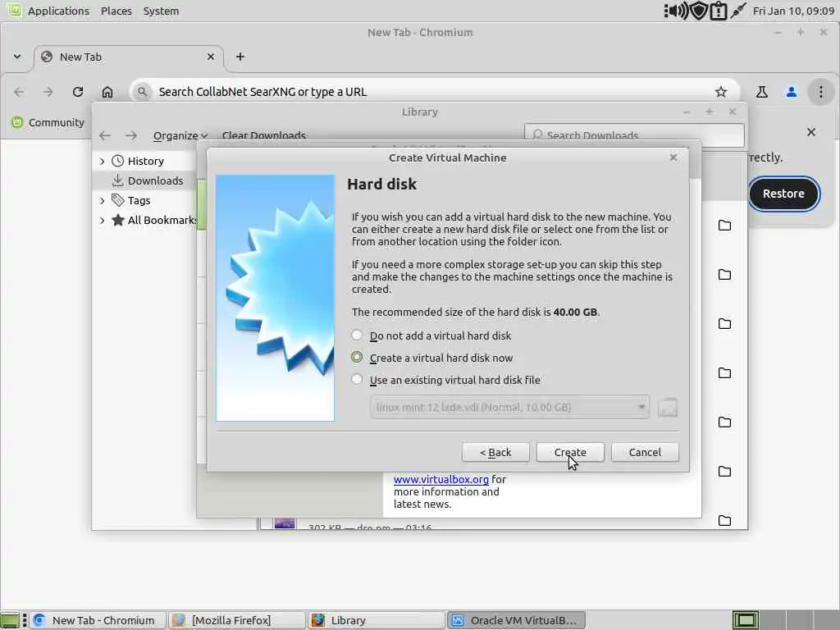Image resolution: width=840 pixels, height=630 pixels.
Task: Bookmark this tab with the star icon
Action: (x=721, y=92)
